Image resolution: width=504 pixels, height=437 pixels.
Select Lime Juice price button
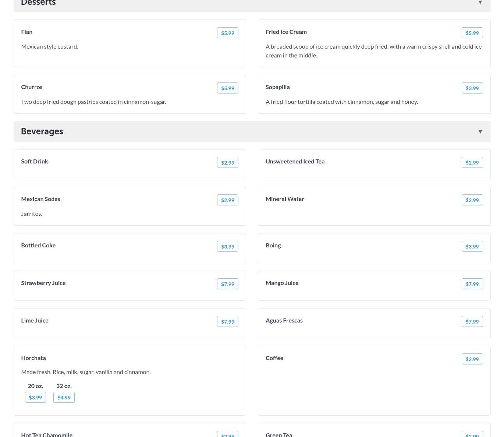pos(227,321)
